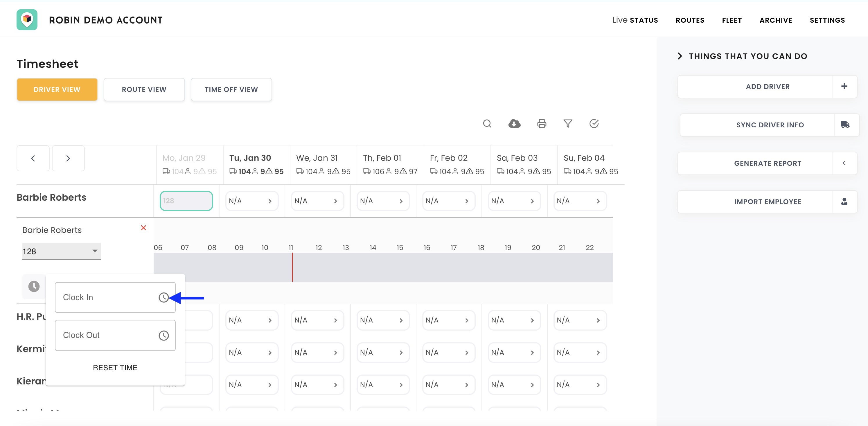Click the truck icon on Sync Driver Info
Screen dimensions: 868x426
pos(845,124)
